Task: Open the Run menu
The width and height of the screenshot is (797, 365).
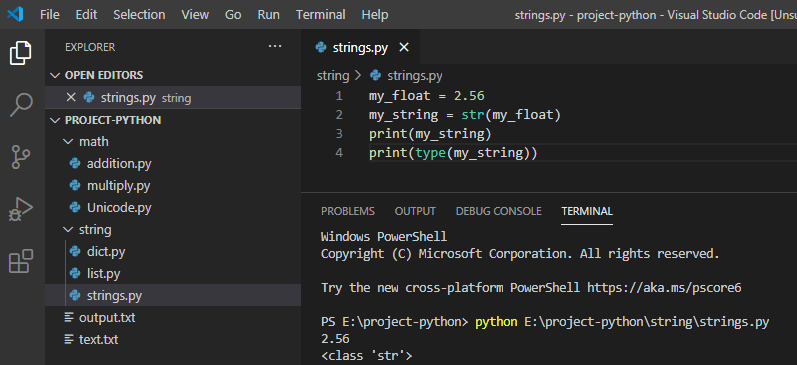Action: [x=268, y=15]
